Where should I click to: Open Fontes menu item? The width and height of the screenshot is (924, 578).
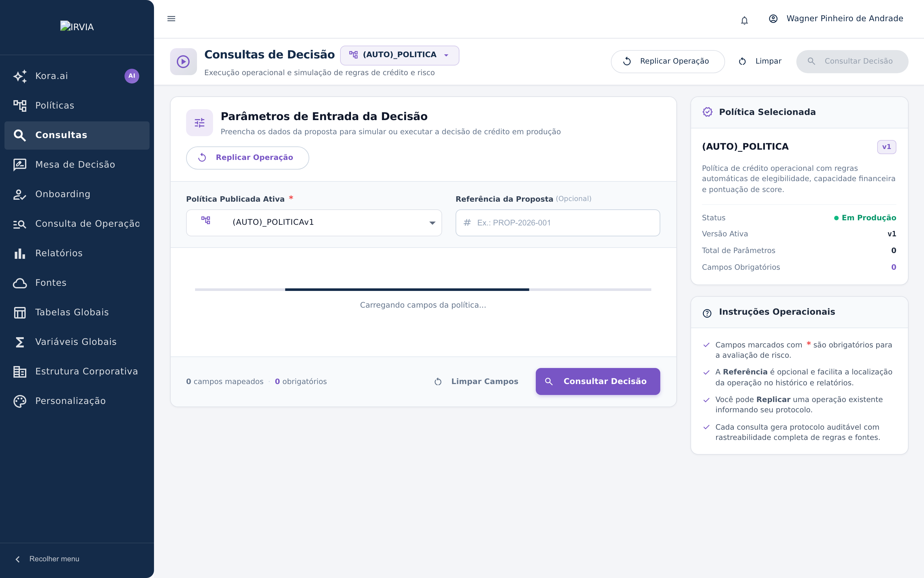[77, 283]
